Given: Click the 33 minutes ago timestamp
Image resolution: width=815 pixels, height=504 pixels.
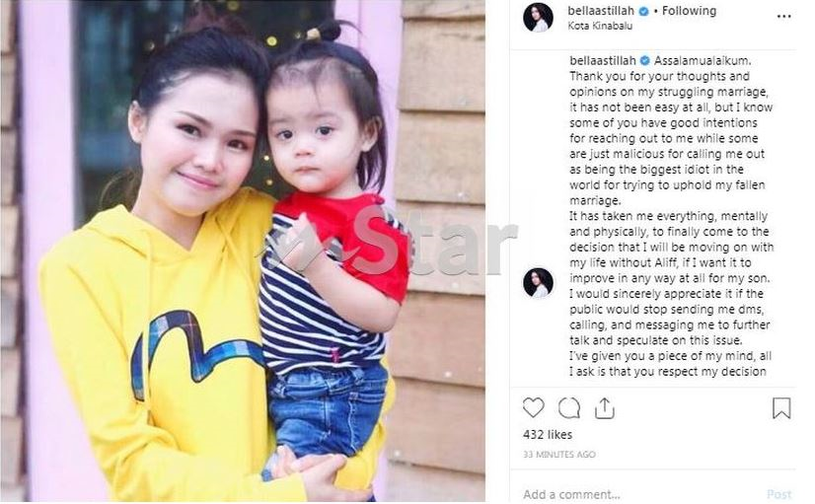Looking at the screenshot, I should (559, 455).
